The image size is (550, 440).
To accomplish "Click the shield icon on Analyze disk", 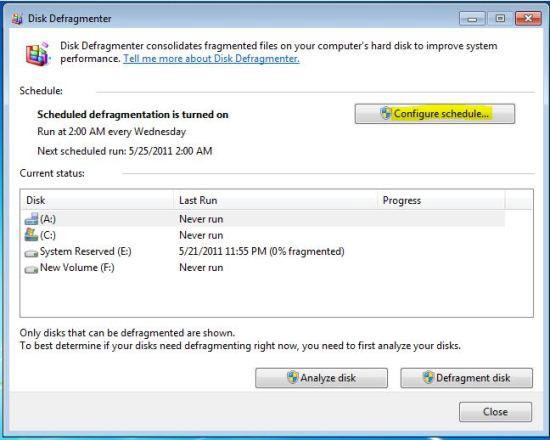I will 293,378.
